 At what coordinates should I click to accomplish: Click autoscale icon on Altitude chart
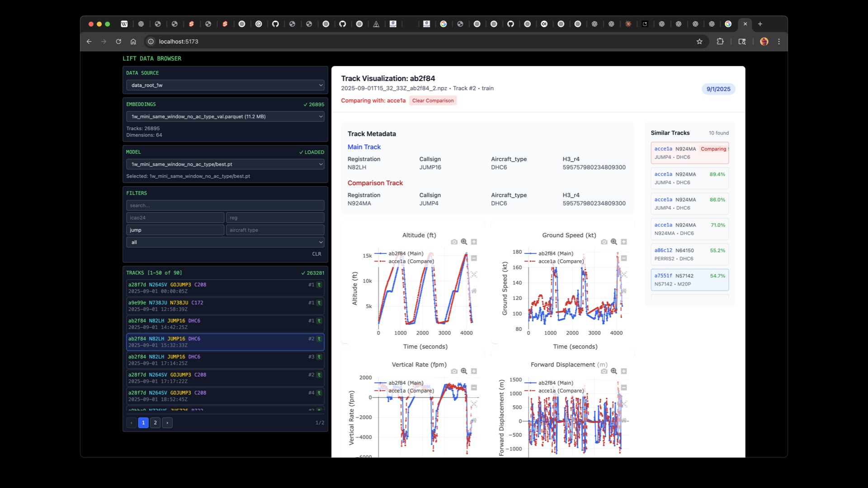[x=474, y=275]
